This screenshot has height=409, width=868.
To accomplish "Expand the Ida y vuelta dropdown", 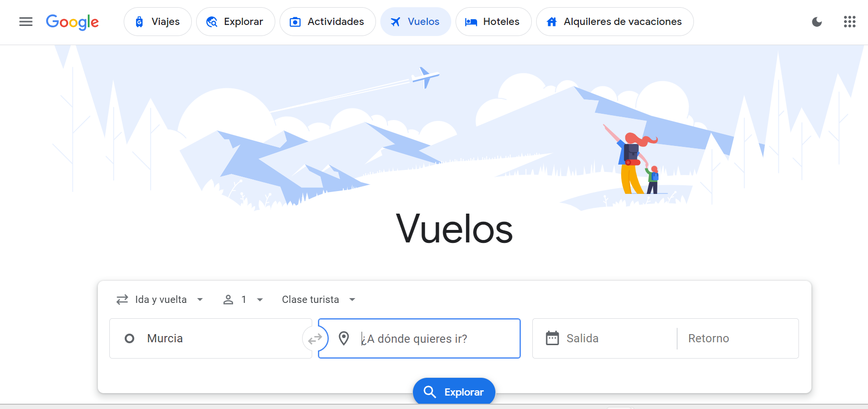I will point(160,300).
